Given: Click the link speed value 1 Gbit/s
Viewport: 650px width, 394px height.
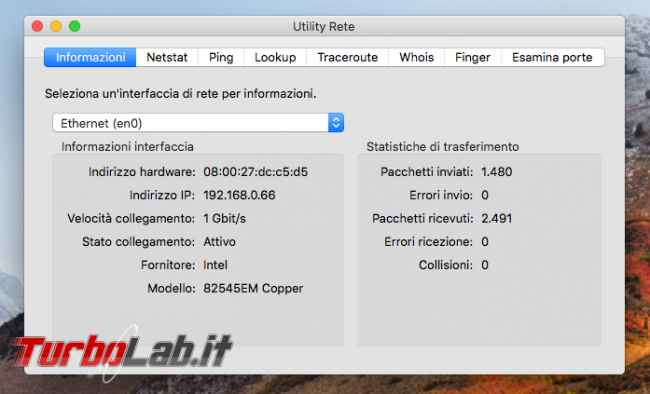Looking at the screenshot, I should pyautogui.click(x=224, y=218).
